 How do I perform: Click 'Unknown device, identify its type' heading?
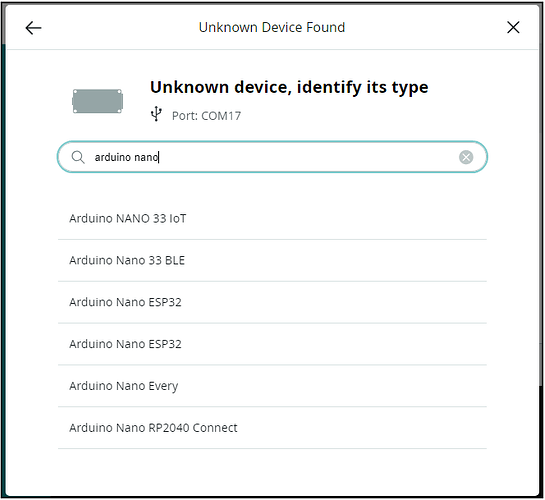pyautogui.click(x=289, y=87)
